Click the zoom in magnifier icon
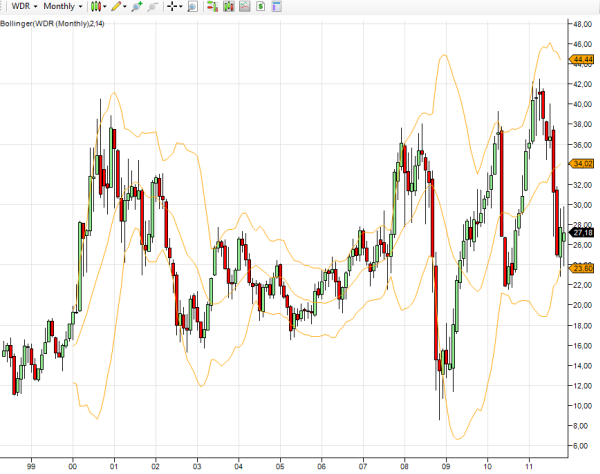 (137, 6)
